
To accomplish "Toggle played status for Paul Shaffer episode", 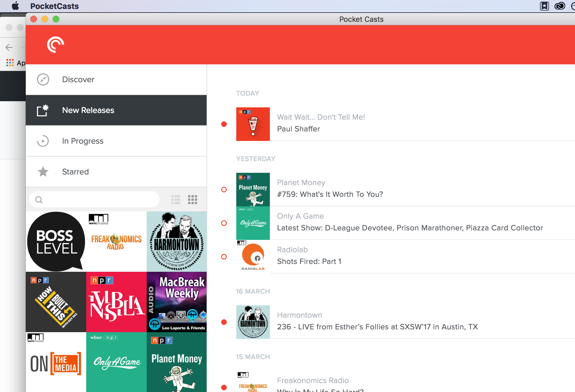I will (224, 124).
